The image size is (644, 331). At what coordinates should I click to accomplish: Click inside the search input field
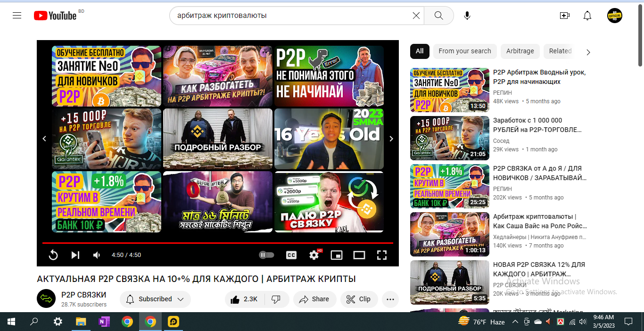290,16
